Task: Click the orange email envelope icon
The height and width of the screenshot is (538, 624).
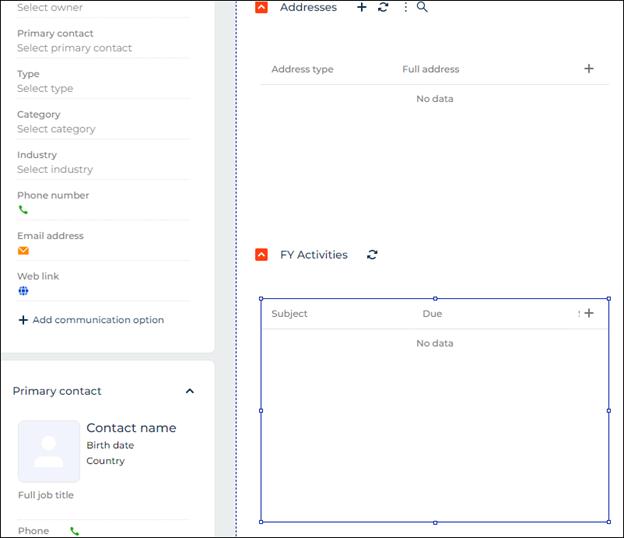Action: tap(23, 251)
